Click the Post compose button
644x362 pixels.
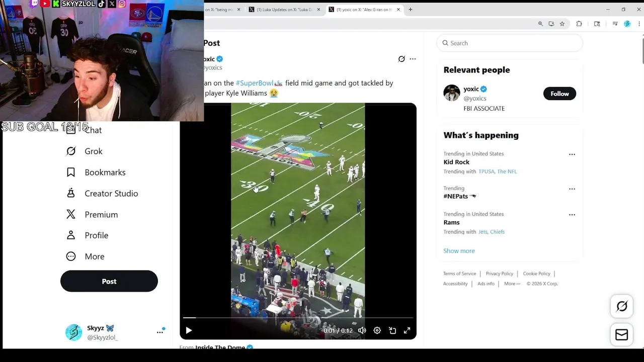click(x=109, y=281)
